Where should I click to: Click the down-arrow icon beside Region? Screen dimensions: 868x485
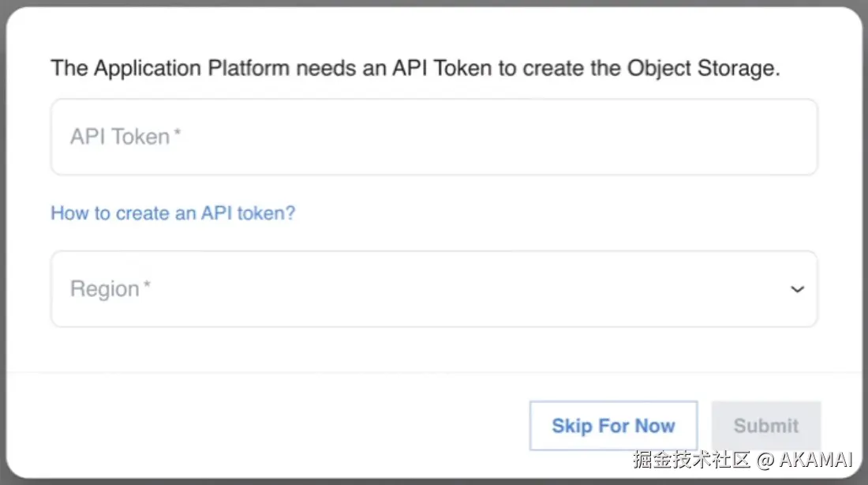797,290
